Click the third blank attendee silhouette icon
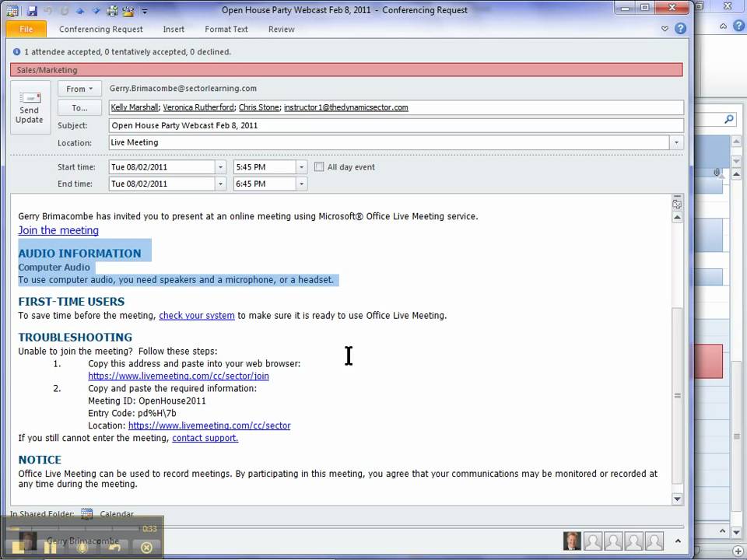This screenshot has width=747, height=560. 633,541
